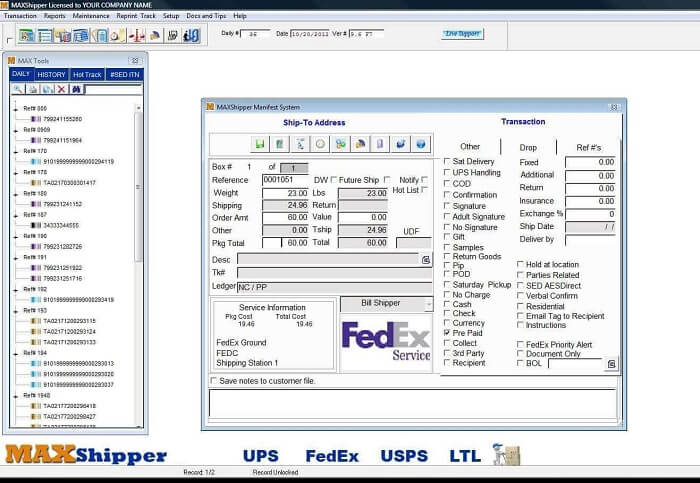This screenshot has width=700, height=483.
Task: Click the teal book icon beside the save icon
Action: [280, 144]
